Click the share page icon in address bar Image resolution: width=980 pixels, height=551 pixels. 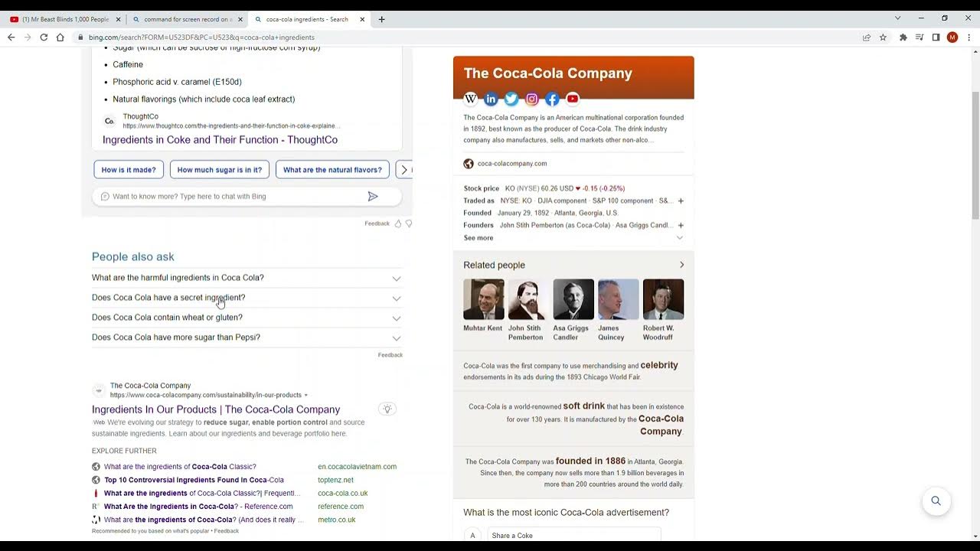pyautogui.click(x=867, y=37)
